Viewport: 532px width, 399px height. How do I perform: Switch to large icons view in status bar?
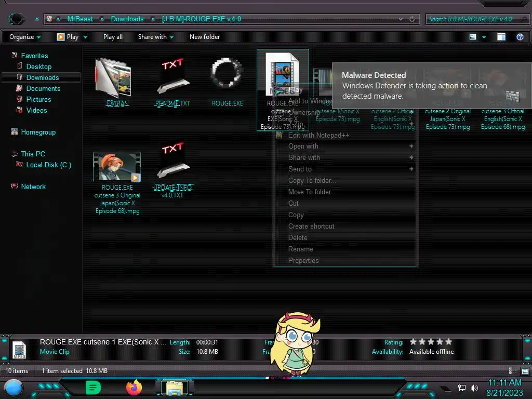525,371
